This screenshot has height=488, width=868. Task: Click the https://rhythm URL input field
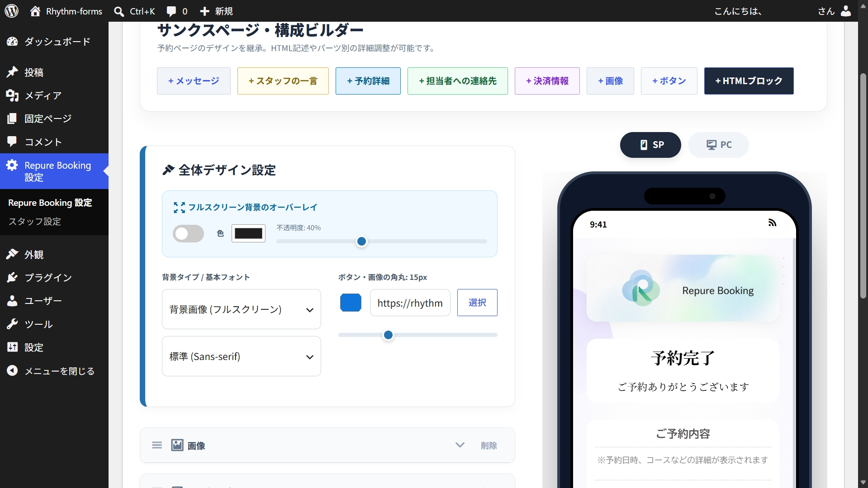(410, 303)
